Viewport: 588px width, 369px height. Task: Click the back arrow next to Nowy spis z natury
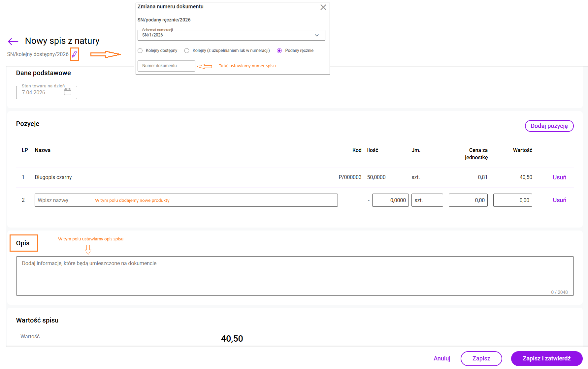click(x=13, y=41)
